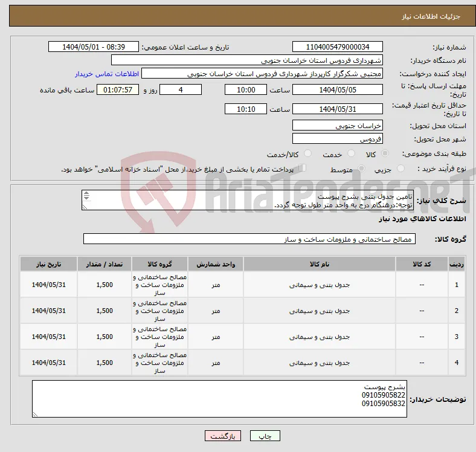Click the جزئیات اطلاعات نیاز page header
This screenshot has height=452, width=476.
coord(431,16)
